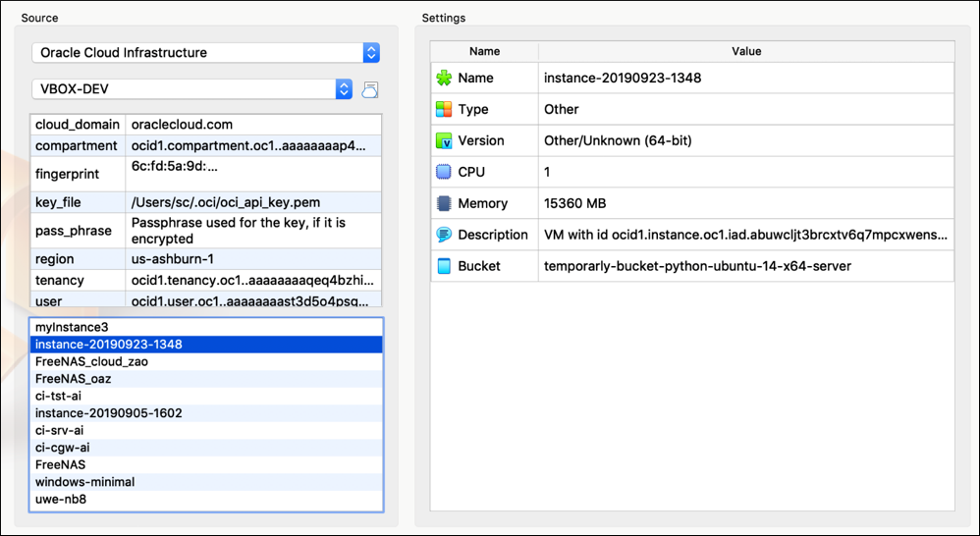
Task: Open the VBOX-DEV profile dropdown
Action: pyautogui.click(x=191, y=88)
